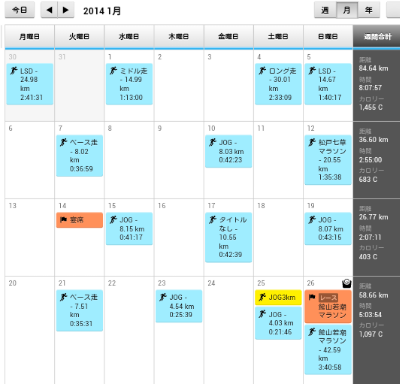Select day number 24 cell

tap(228, 330)
